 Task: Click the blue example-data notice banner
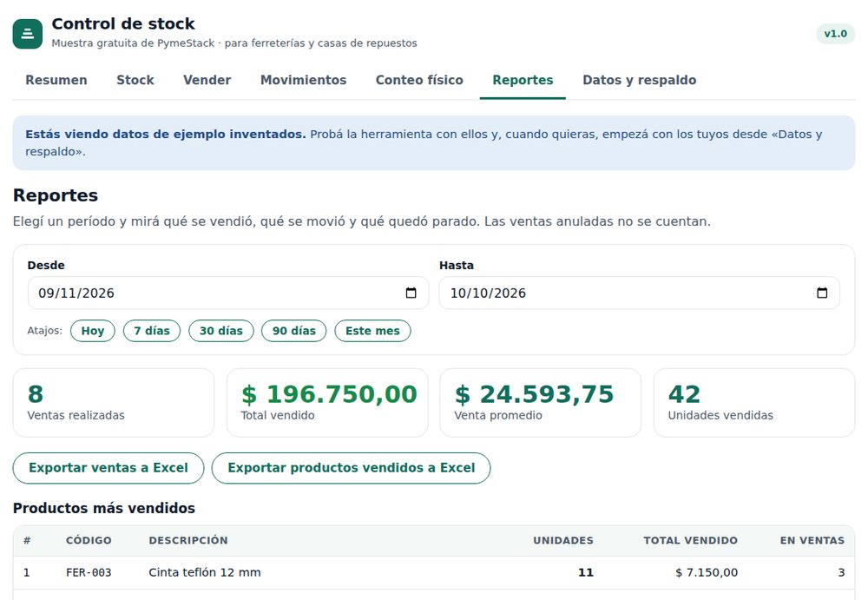(x=434, y=143)
